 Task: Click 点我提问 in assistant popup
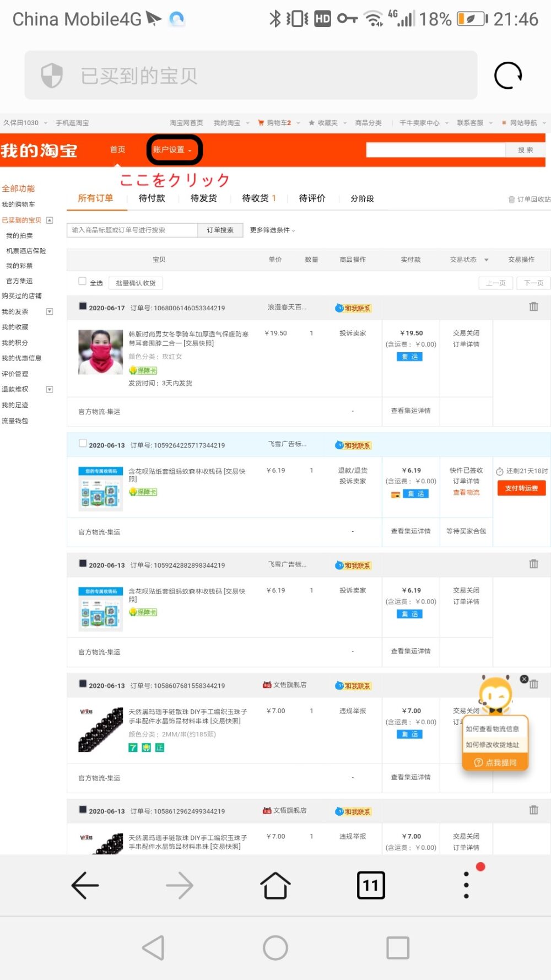click(x=495, y=762)
